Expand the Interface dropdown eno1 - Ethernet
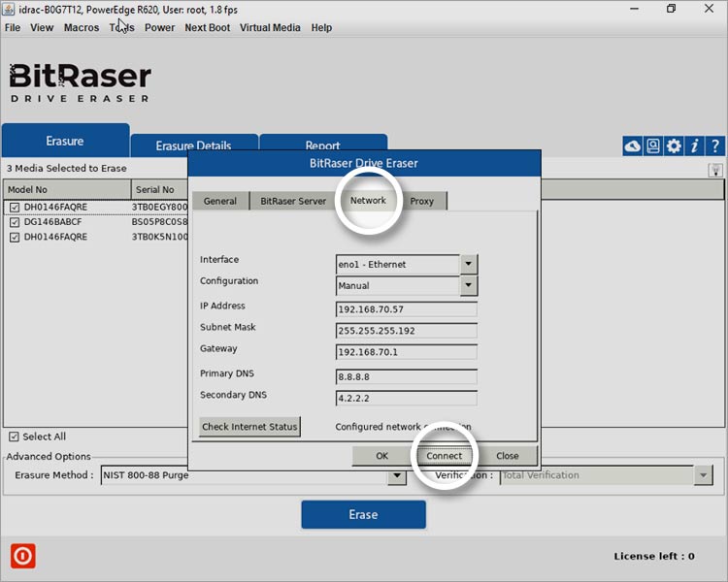728x582 pixels. click(469, 264)
